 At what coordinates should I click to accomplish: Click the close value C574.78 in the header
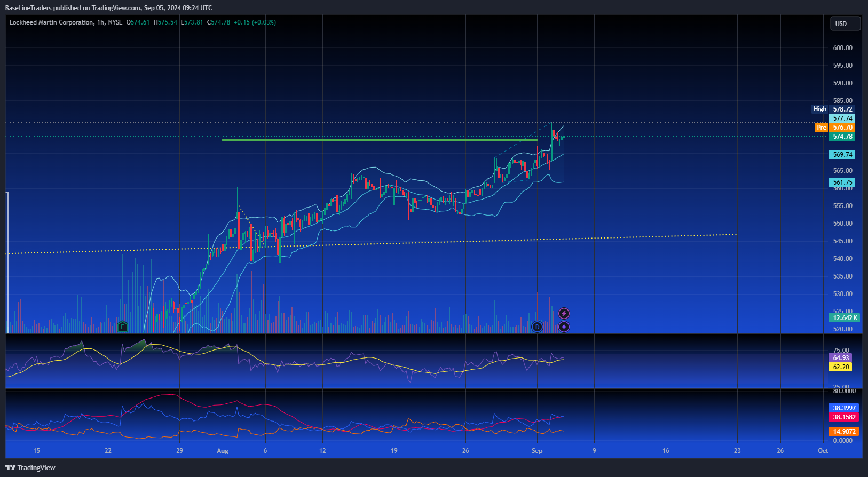click(219, 22)
